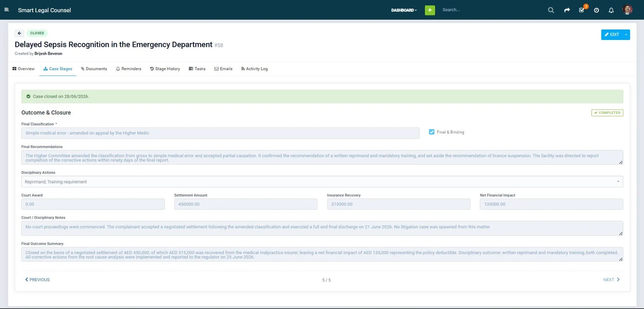Click the COMPLETED status badge
Image resolution: width=644 pixels, height=309 pixels.
[607, 113]
